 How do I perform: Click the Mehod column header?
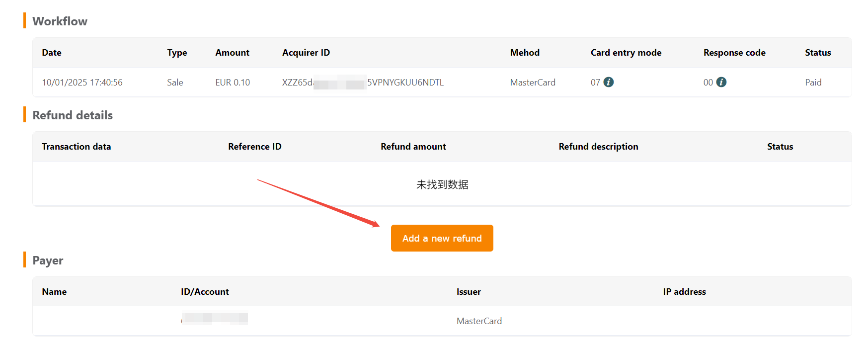click(x=525, y=53)
